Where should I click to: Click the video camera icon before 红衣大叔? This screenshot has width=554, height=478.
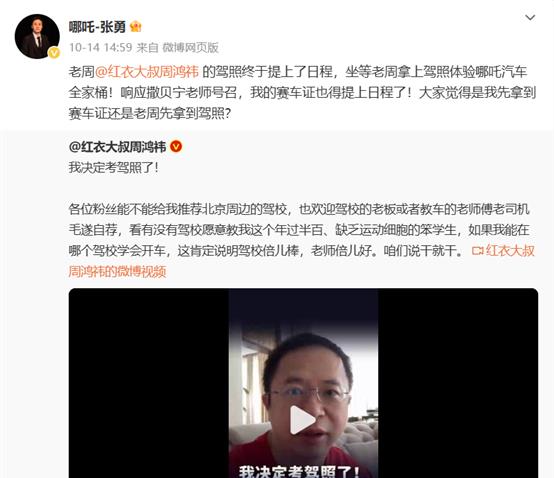pyautogui.click(x=478, y=251)
